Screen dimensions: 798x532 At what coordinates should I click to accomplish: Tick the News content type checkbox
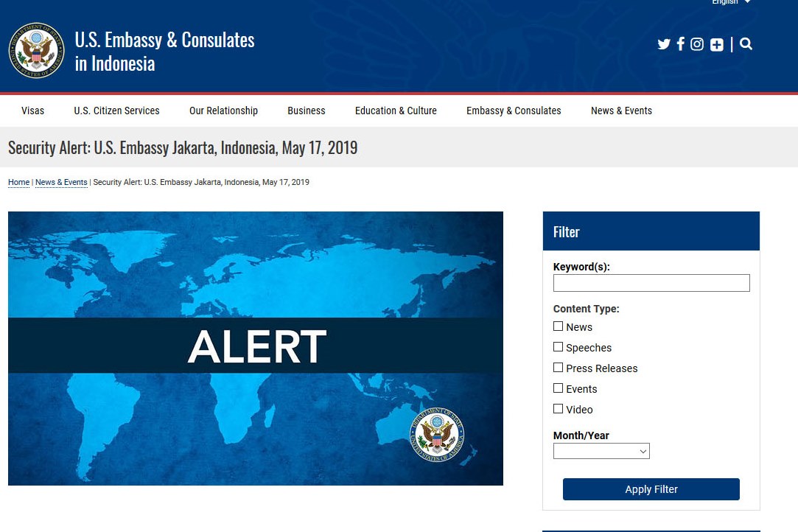559,326
